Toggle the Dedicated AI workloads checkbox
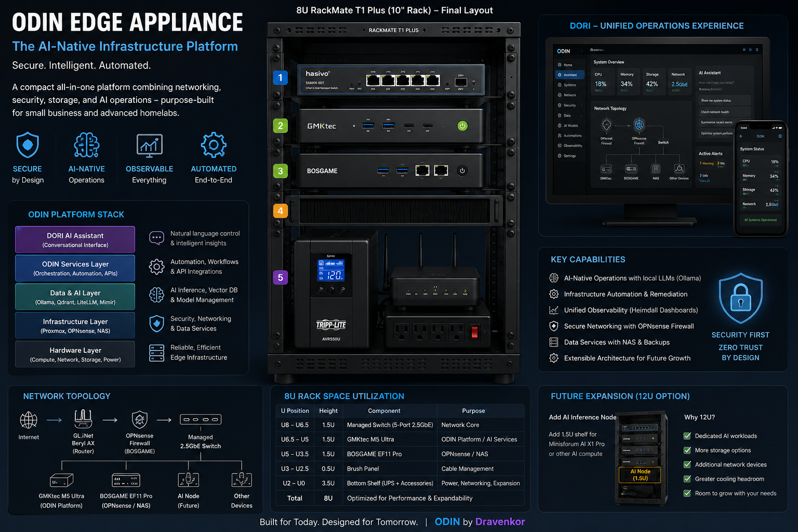798x532 pixels. pyautogui.click(x=687, y=436)
